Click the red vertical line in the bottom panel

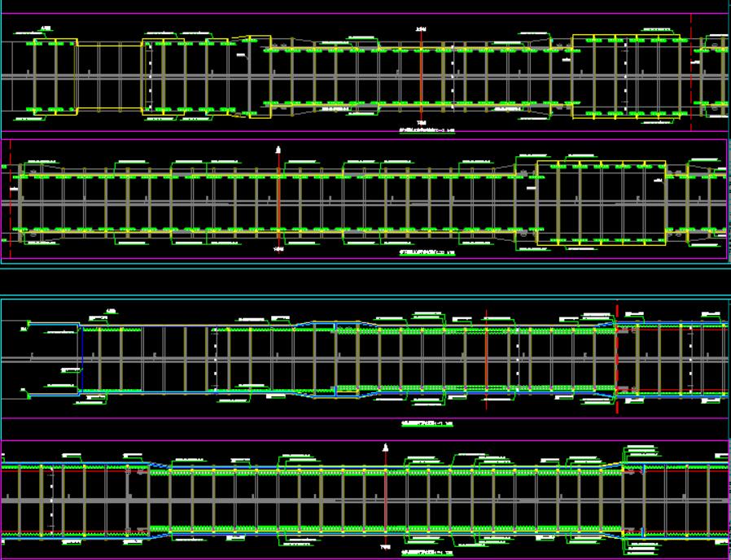[x=384, y=501]
